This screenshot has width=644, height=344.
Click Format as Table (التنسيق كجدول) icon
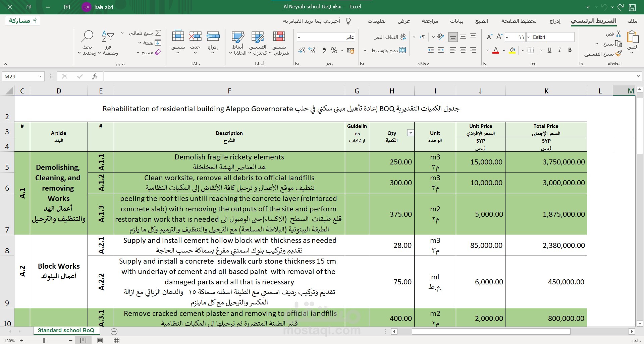pyautogui.click(x=258, y=36)
